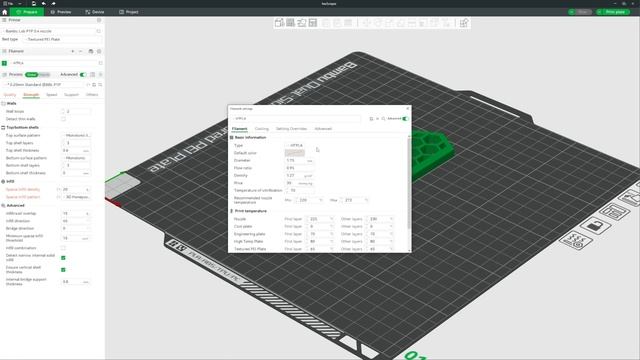Click the Wall loops input field
Image resolution: width=640 pixels, height=360 pixels.
click(x=76, y=111)
